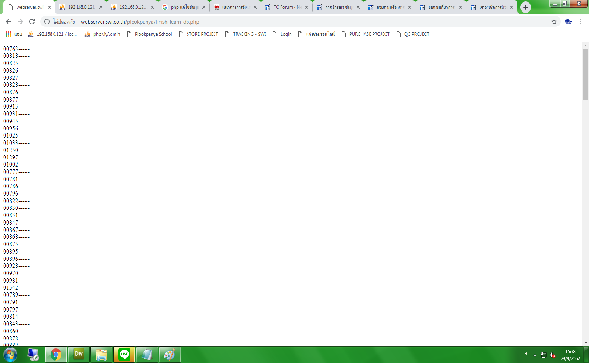Click the text row 00956
The height and width of the screenshot is (364, 590).
pos(11,129)
